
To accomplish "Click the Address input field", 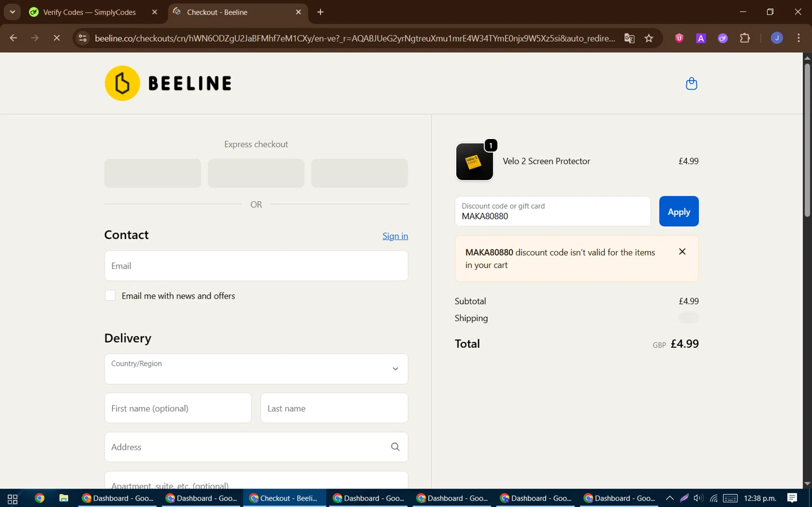I will click(x=256, y=447).
